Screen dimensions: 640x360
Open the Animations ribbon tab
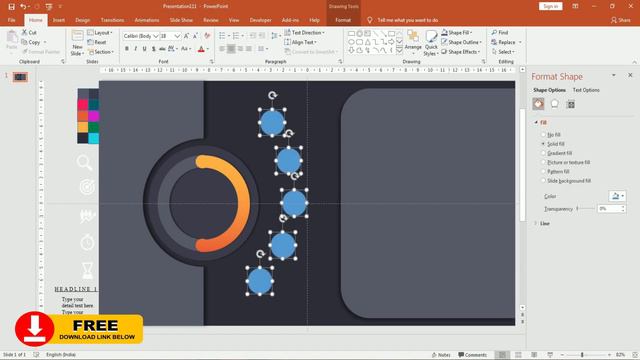point(147,20)
